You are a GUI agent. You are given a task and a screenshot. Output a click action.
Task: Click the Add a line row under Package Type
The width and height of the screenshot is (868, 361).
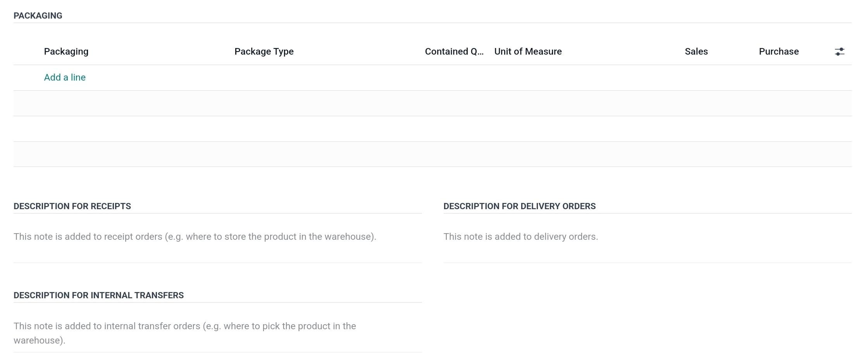pyautogui.click(x=264, y=77)
